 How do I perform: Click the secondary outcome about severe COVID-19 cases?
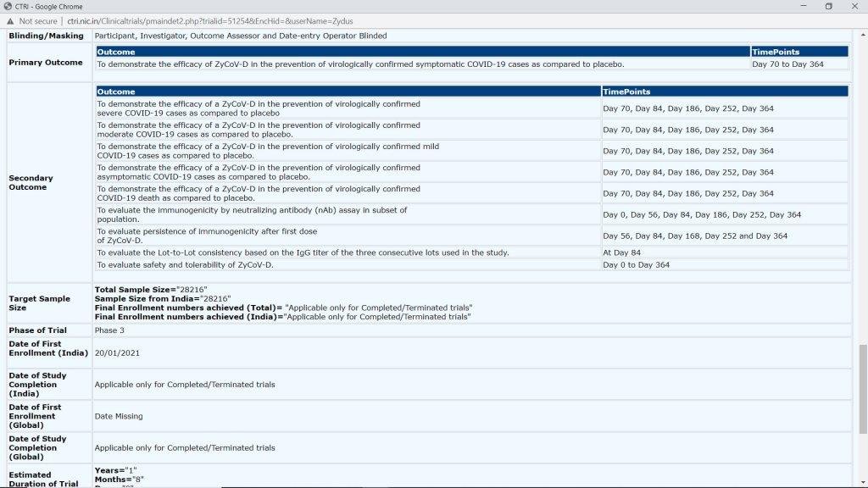click(259, 108)
